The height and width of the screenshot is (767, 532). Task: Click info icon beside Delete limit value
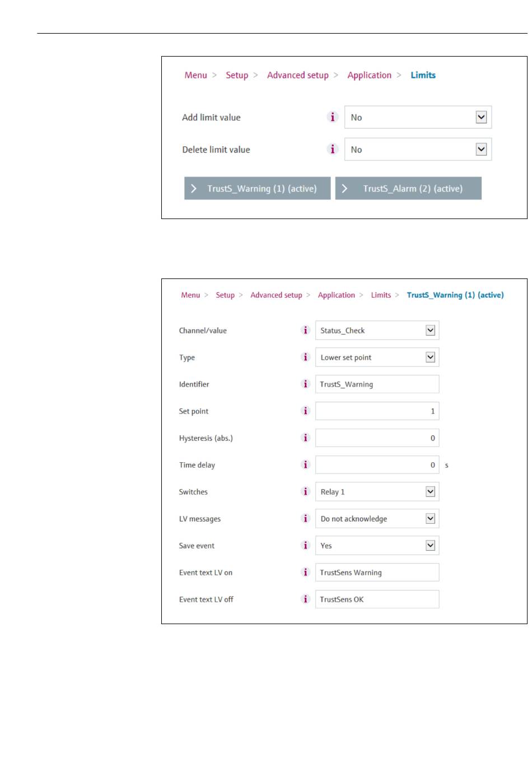[333, 149]
